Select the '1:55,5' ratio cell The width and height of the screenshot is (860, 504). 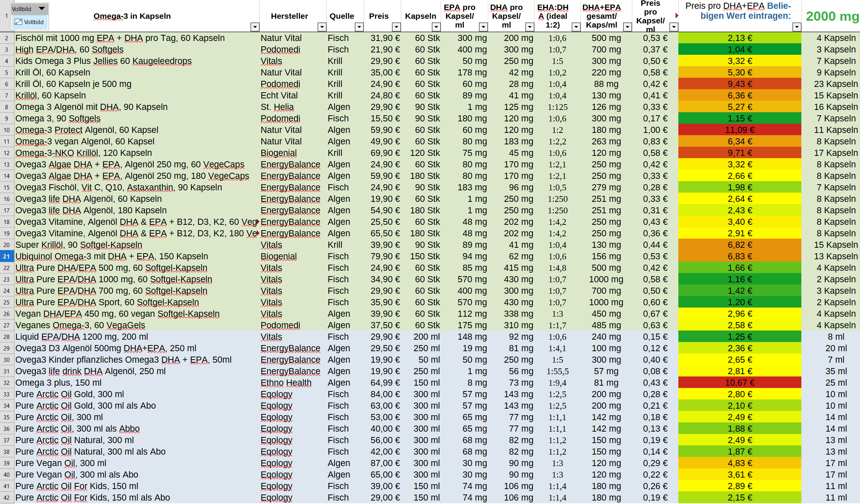[x=557, y=371]
